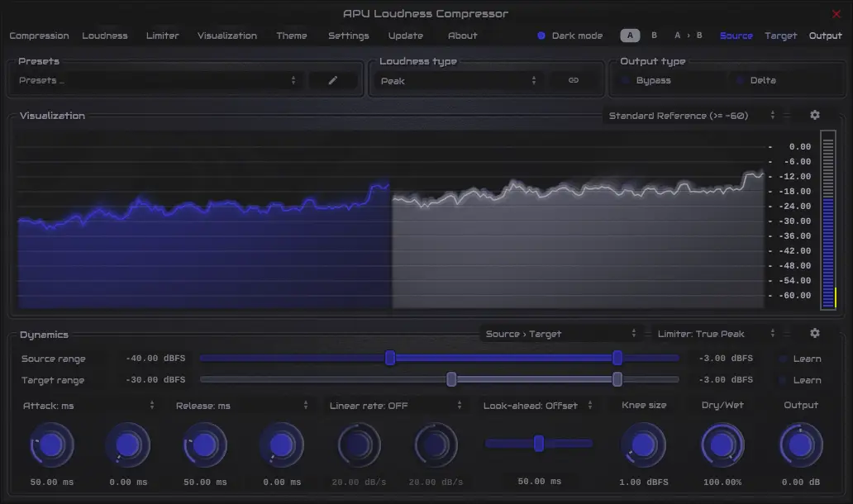Click the Source range -3.00 dBFS value

pos(727,359)
